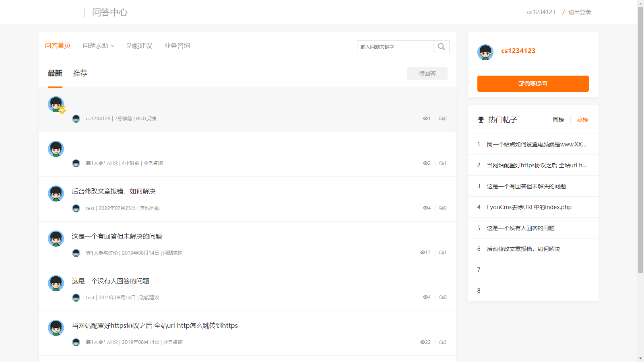Image resolution: width=644 pixels, height=362 pixels.
Task: Open the 功能建议 nav item
Action: 139,46
